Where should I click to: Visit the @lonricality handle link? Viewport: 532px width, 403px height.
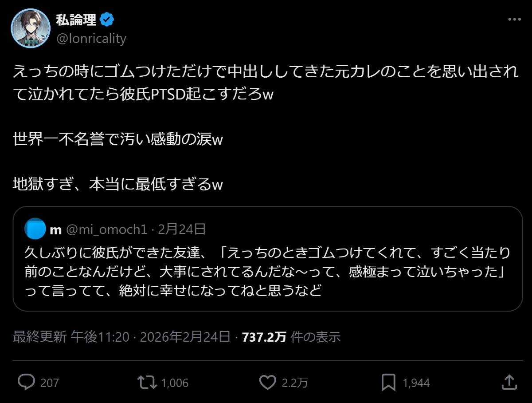tap(91, 39)
